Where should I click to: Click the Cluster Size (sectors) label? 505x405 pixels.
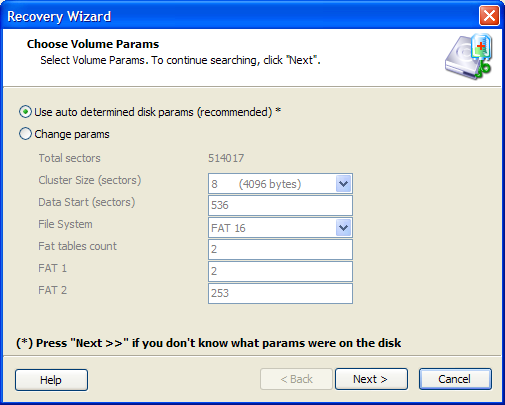point(90,180)
